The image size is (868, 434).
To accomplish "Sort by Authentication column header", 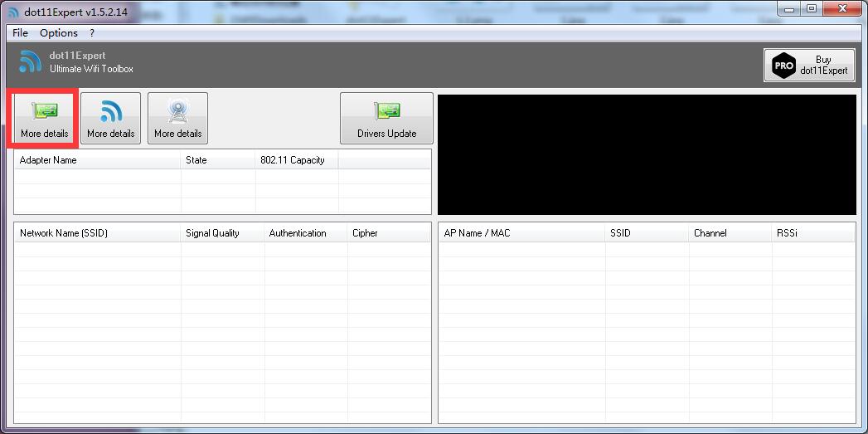I will (x=306, y=233).
